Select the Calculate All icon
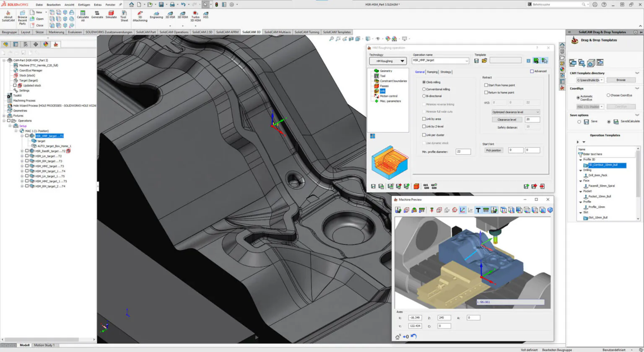This screenshot has width=644, height=352. 83,16
